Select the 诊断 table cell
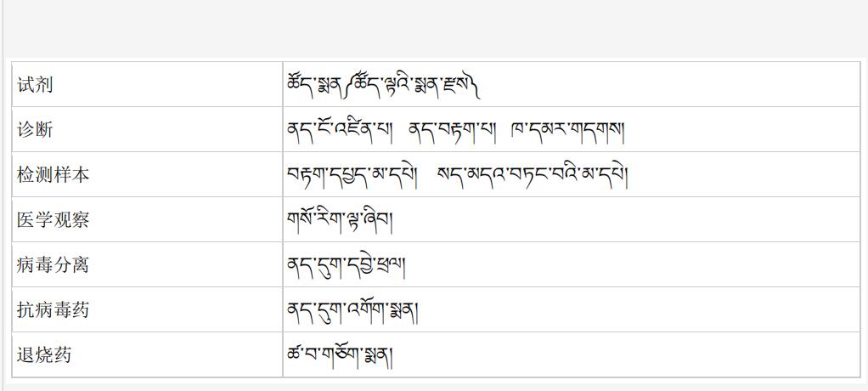Screen dimensions: 868x391 click(147, 129)
